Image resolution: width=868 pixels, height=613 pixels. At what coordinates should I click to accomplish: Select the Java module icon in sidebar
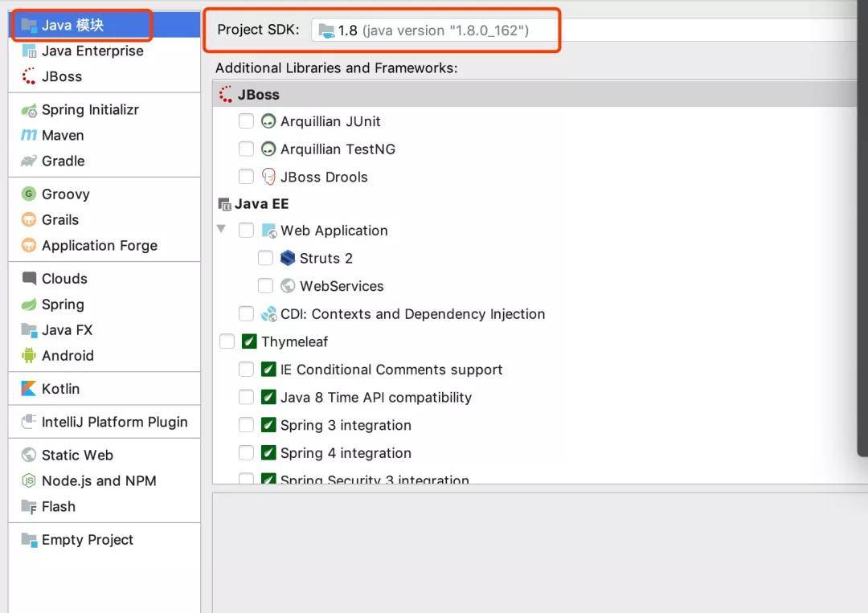29,25
